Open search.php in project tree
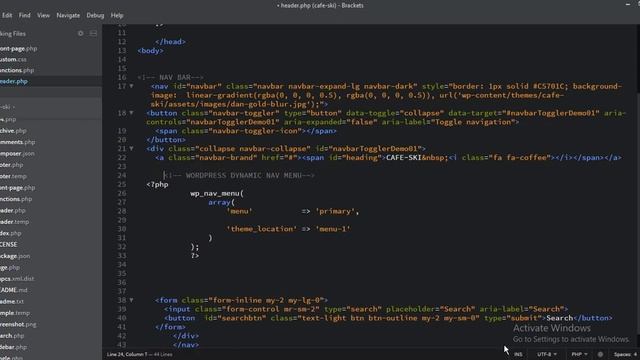The height and width of the screenshot is (360, 640). click(12, 336)
